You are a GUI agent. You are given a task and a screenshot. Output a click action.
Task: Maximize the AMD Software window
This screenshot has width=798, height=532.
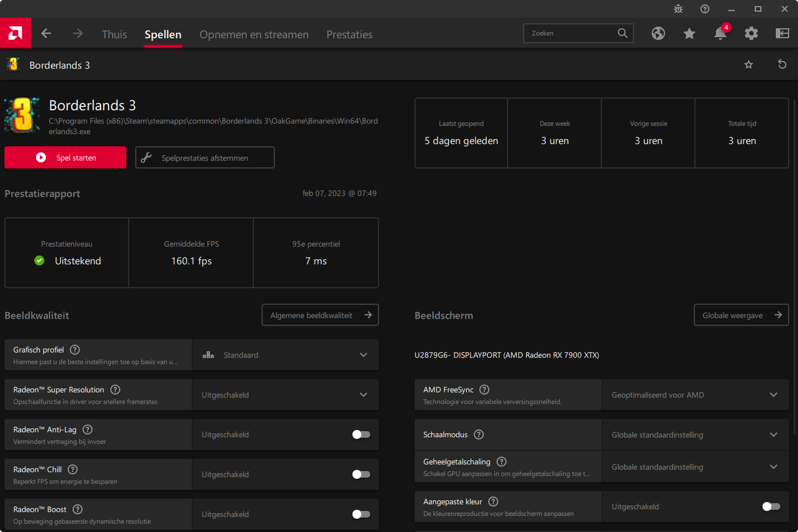(758, 9)
